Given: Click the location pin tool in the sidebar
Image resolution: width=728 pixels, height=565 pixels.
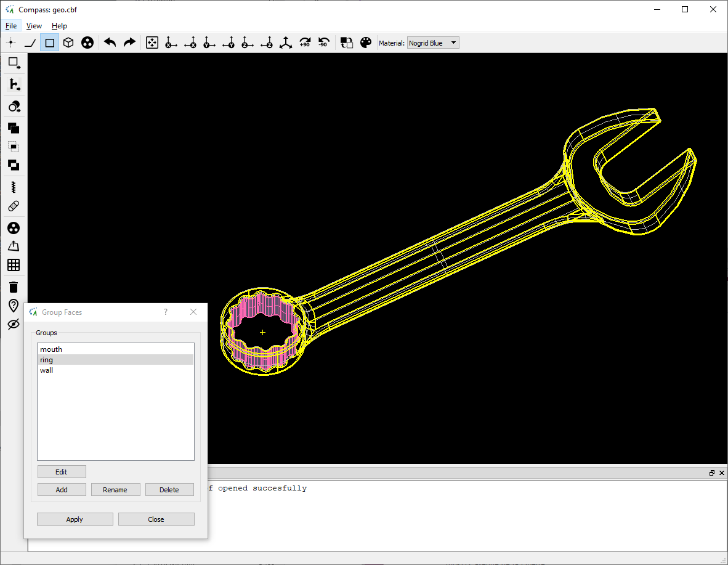Looking at the screenshot, I should (x=13, y=306).
